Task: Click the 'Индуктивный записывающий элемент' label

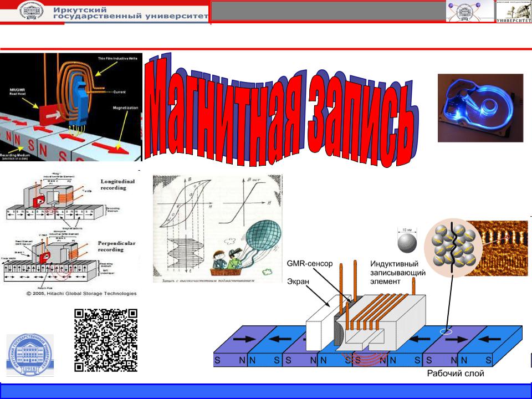Action: point(398,273)
